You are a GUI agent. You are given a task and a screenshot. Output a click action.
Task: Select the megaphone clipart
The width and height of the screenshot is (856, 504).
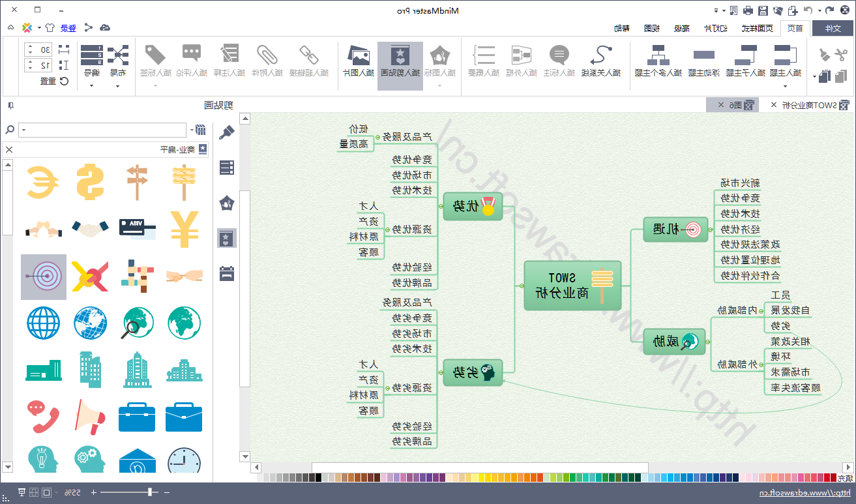90,416
